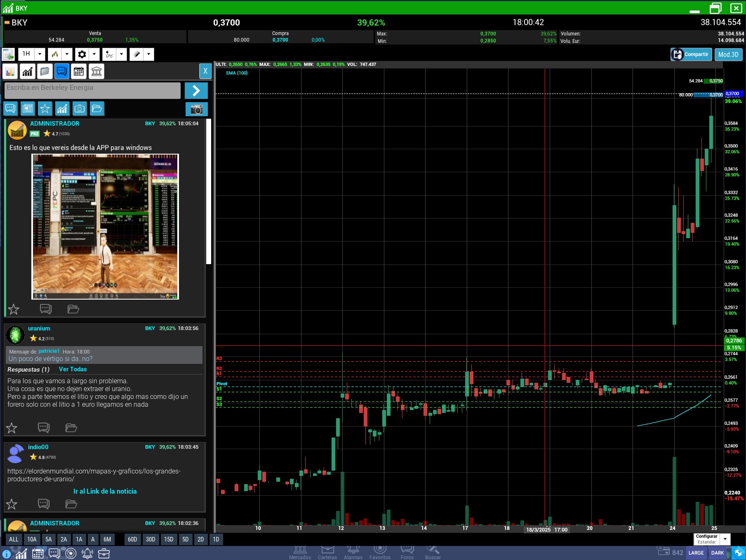The image size is (746, 560).
Task: Filter forum by photos camera icon
Action: pos(80,108)
